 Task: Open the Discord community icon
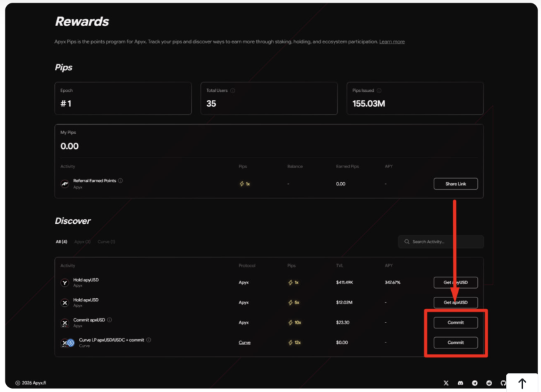pyautogui.click(x=461, y=383)
